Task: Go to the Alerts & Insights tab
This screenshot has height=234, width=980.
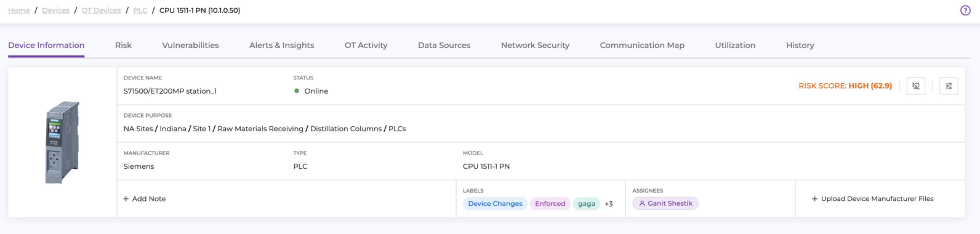Action: [x=281, y=46]
